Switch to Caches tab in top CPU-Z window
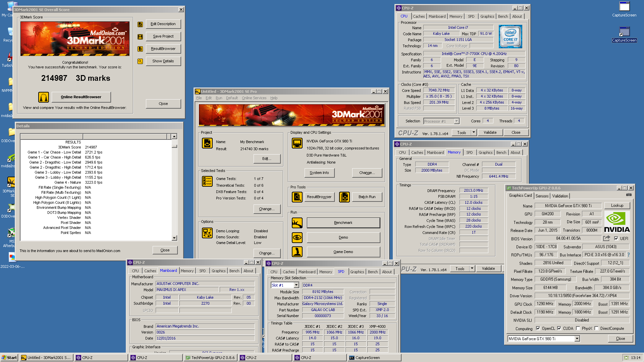 click(x=419, y=16)
